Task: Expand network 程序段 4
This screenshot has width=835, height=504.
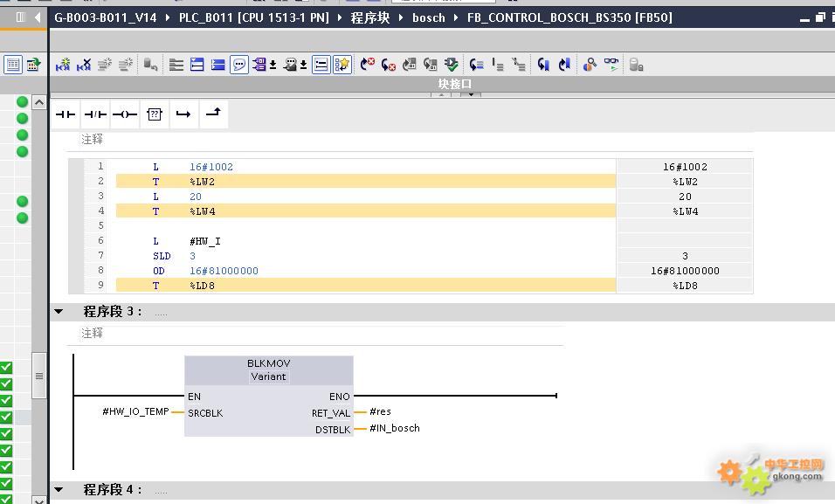Action: [x=59, y=489]
